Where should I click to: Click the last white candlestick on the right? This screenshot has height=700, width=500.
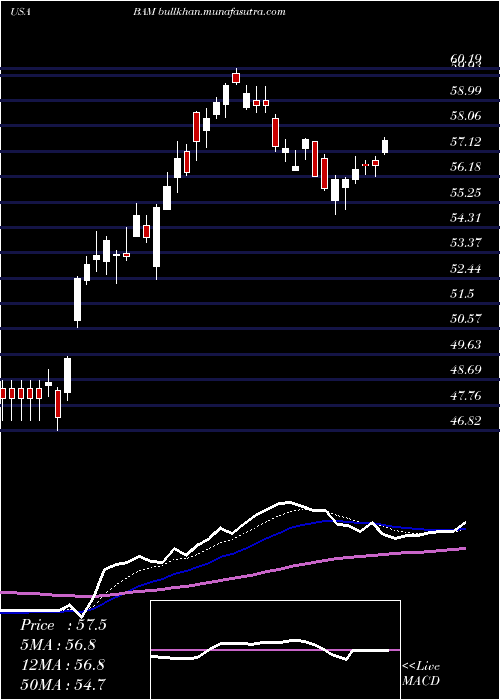pyautogui.click(x=385, y=146)
